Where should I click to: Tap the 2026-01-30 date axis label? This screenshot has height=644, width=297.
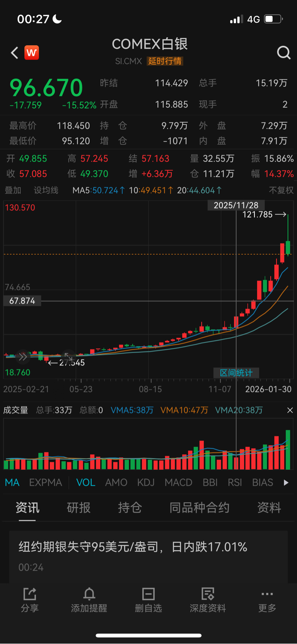[x=268, y=389]
